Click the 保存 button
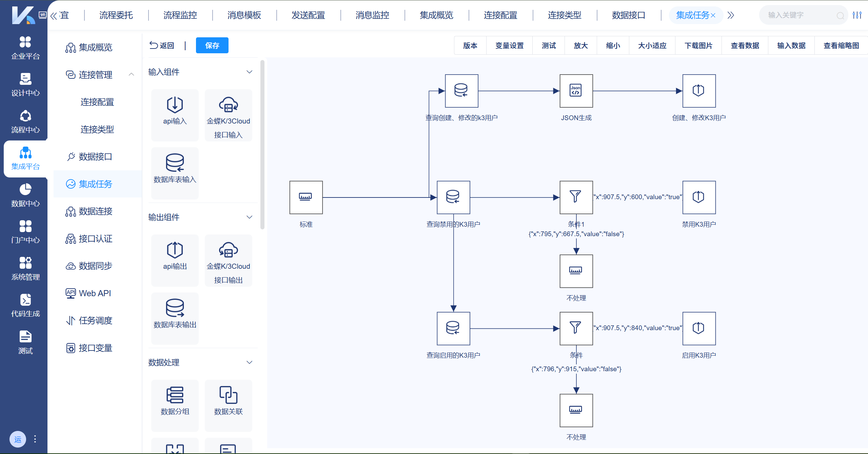 click(212, 45)
